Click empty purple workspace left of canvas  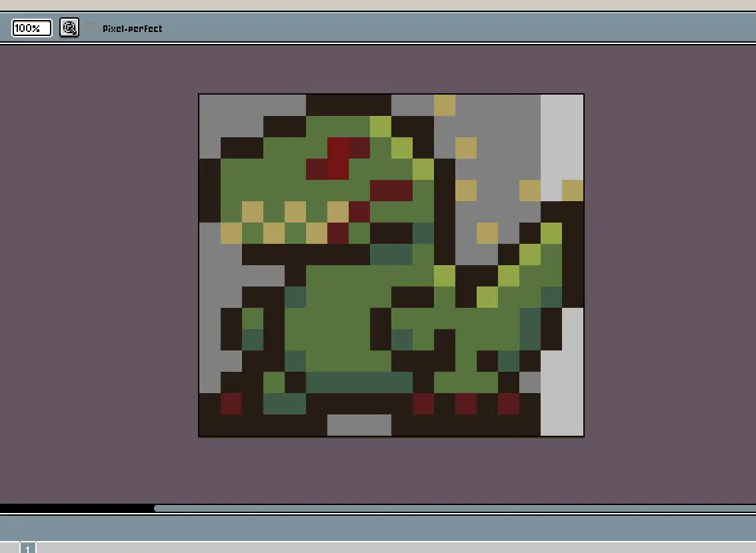100,267
